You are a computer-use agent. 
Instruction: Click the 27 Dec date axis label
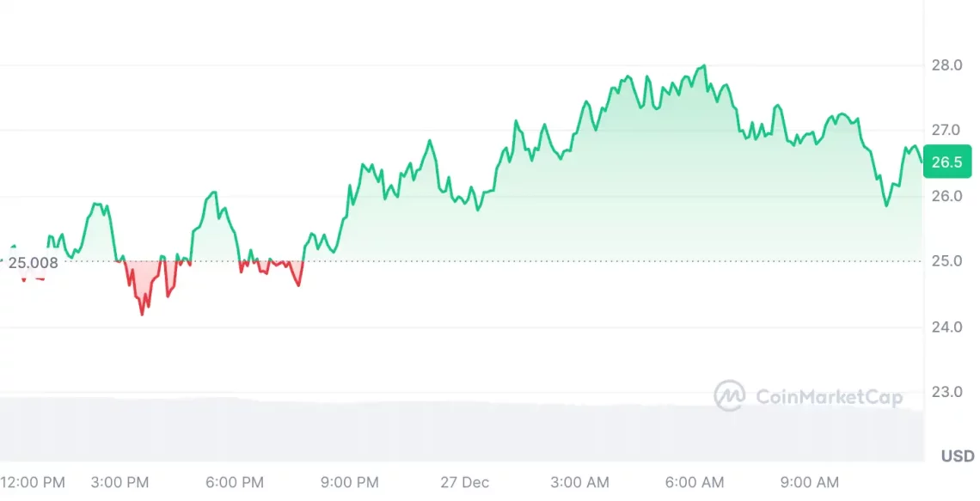(464, 483)
